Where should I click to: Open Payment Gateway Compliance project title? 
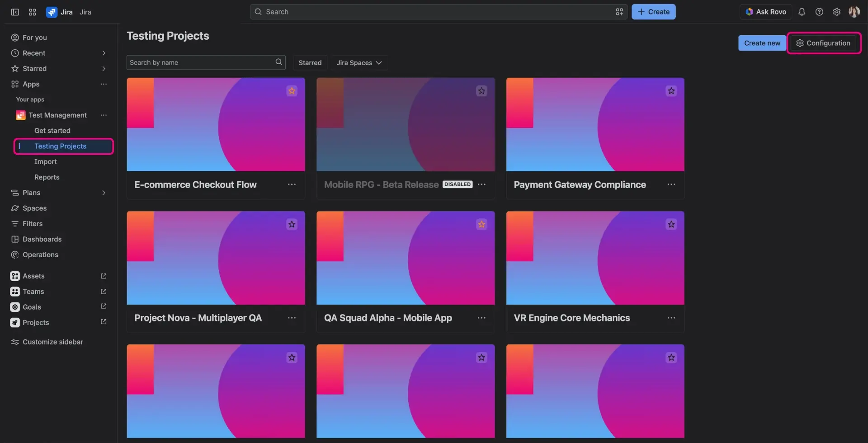pos(580,184)
